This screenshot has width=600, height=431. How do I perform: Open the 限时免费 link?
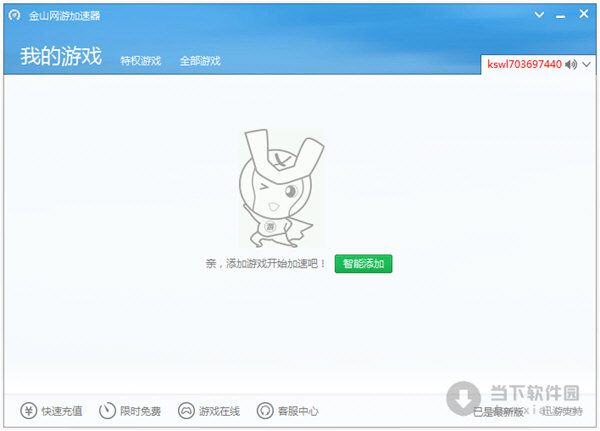click(x=140, y=411)
